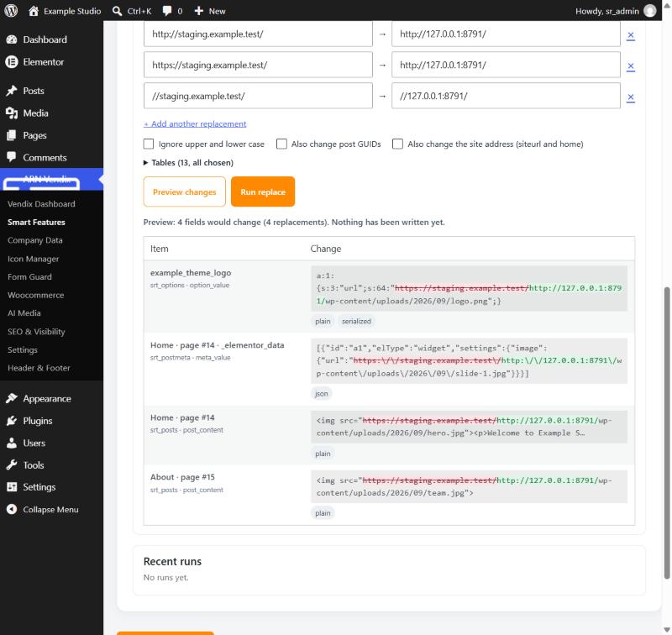Edit the //staging.example.test/ search field
The image size is (672, 635).
coord(258,96)
